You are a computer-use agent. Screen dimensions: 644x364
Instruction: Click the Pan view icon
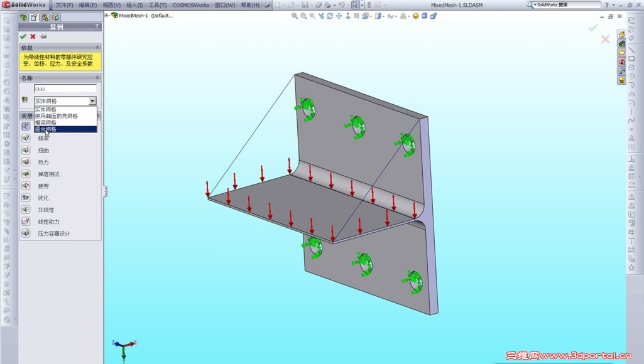[x=339, y=16]
